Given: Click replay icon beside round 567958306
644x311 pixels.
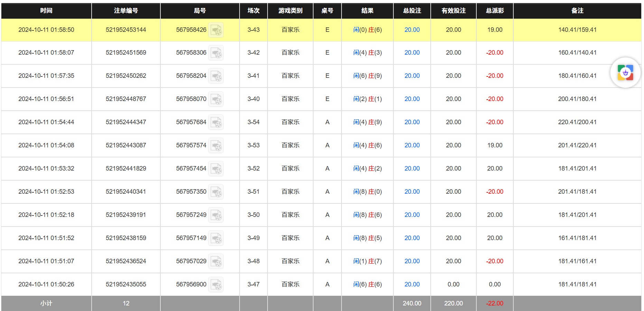Looking at the screenshot, I should (x=216, y=53).
